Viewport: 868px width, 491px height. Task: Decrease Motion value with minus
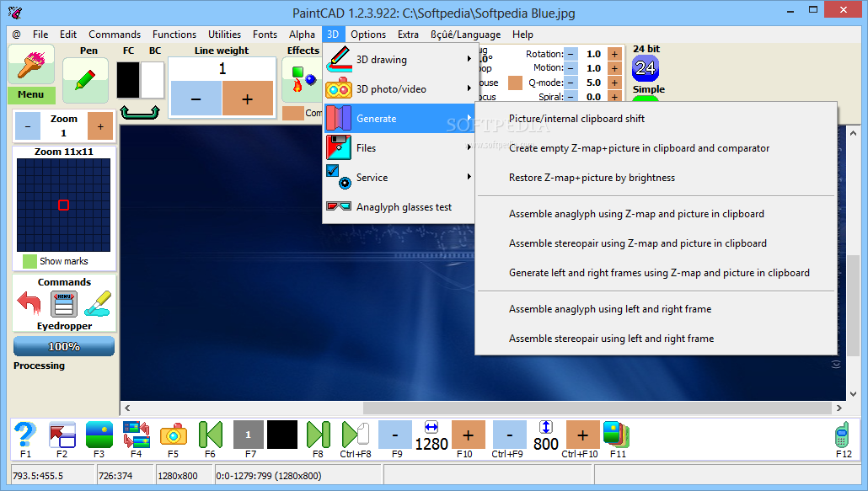click(x=571, y=68)
